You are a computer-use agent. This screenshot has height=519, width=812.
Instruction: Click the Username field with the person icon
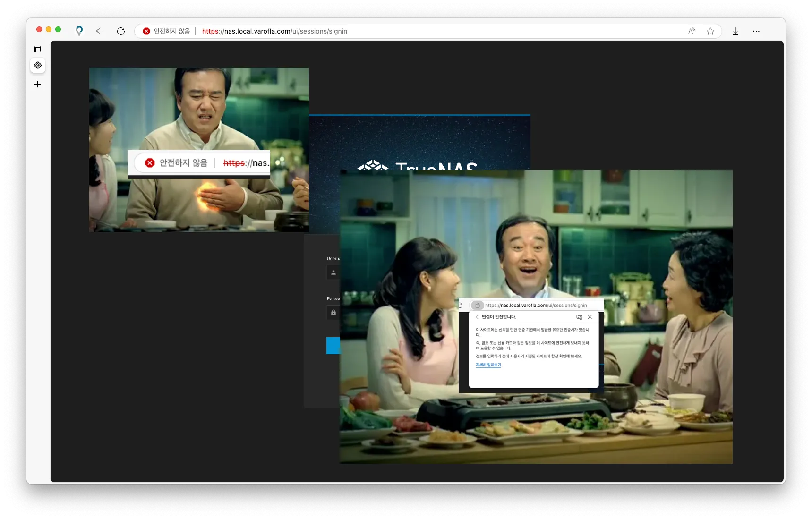(333, 272)
